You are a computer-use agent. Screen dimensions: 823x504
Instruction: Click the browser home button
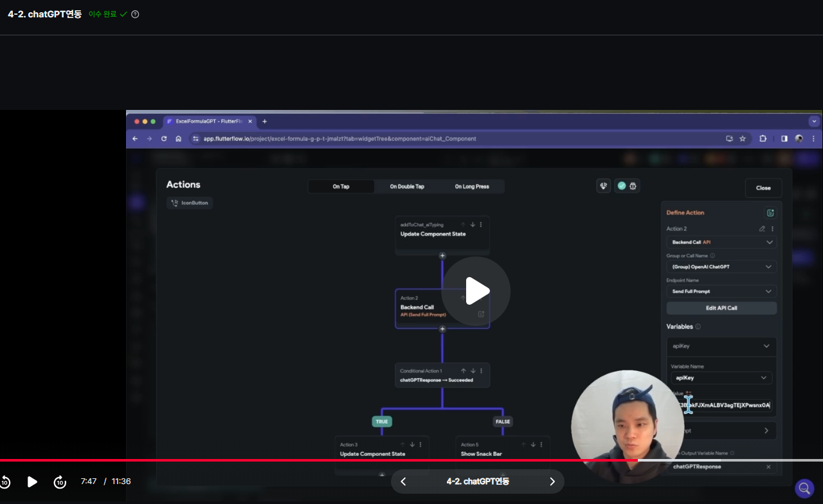tap(178, 138)
